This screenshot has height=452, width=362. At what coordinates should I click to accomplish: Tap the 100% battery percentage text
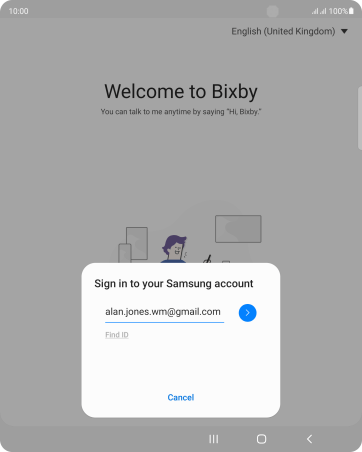pyautogui.click(x=338, y=11)
